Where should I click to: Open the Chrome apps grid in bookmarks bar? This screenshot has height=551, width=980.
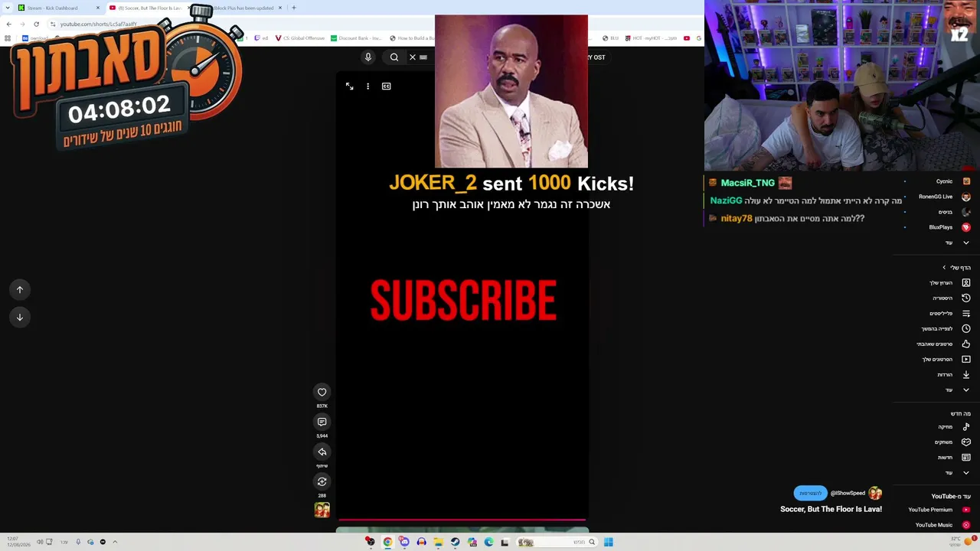(x=8, y=38)
